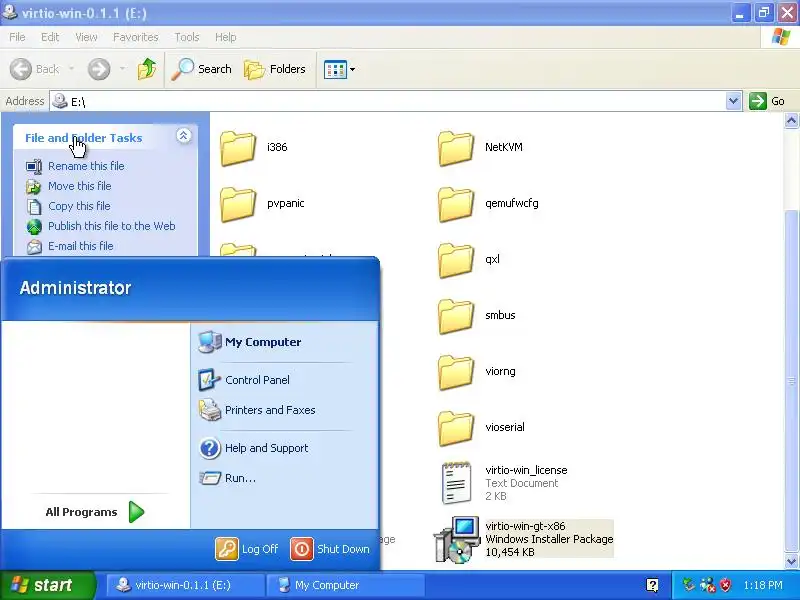Switch to virtio-win-0.1.1 (E:) taskbar button
This screenshot has width=800, height=600.
tap(185, 585)
